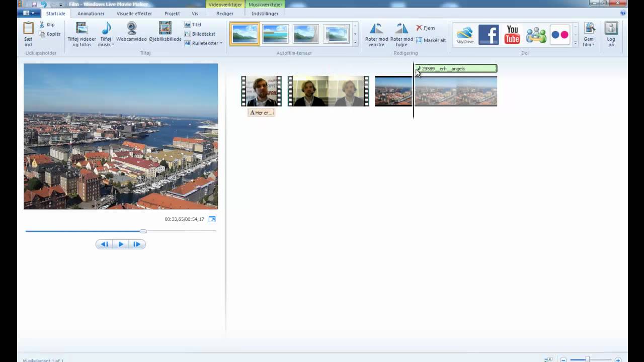Image resolution: width=644 pixels, height=362 pixels.
Task: Open the Vis tab
Action: click(195, 14)
